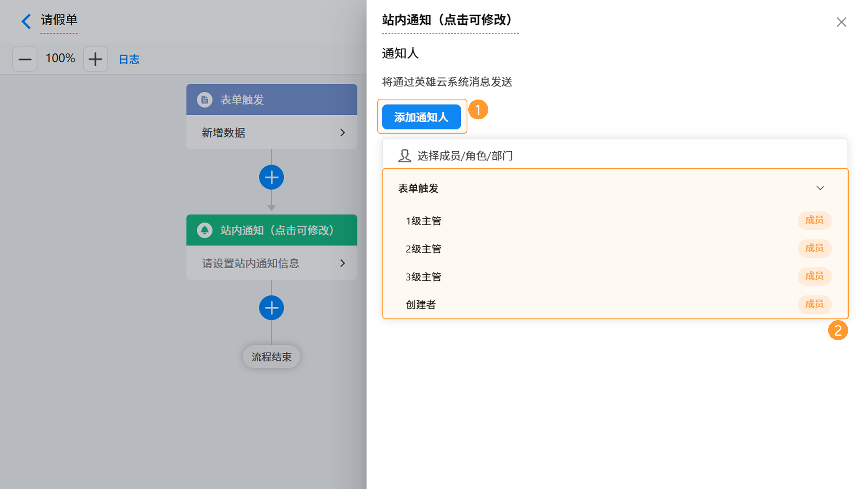This screenshot has height=489, width=868.
Task: Add a node before 流程结束
Action: coord(271,308)
